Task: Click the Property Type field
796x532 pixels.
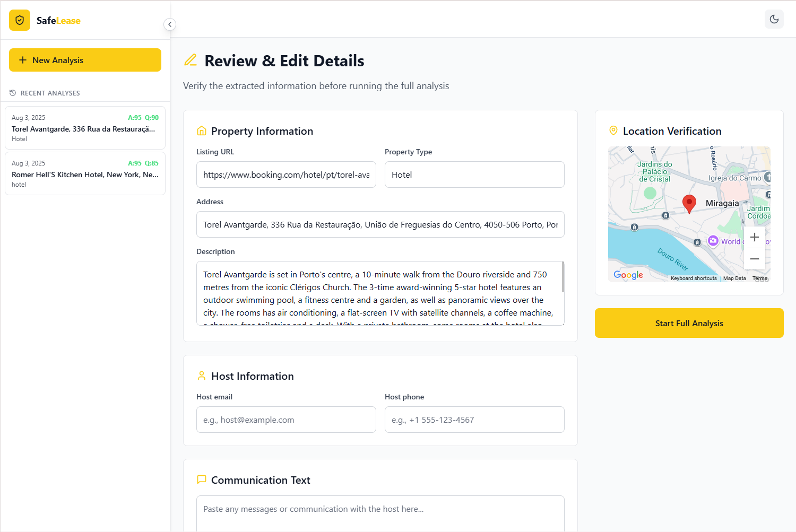Action: coord(474,175)
